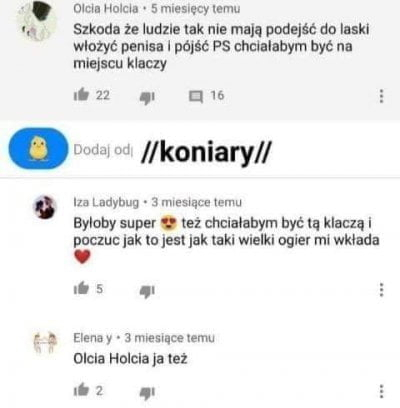The width and height of the screenshot is (400, 408).
Task: Open more options for Olcia Holcia's comment
Action: (x=382, y=96)
